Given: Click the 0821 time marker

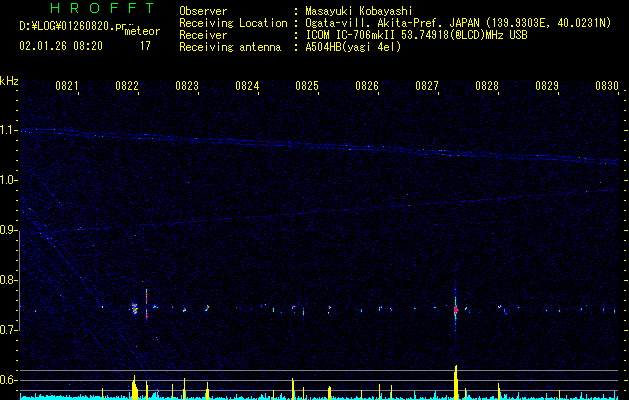Looking at the screenshot, I should [x=67, y=86].
